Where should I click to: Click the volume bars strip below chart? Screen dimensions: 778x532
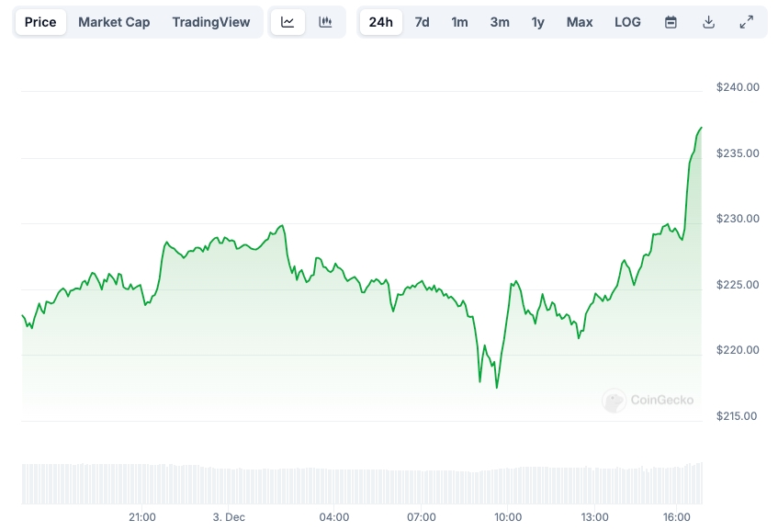362,484
